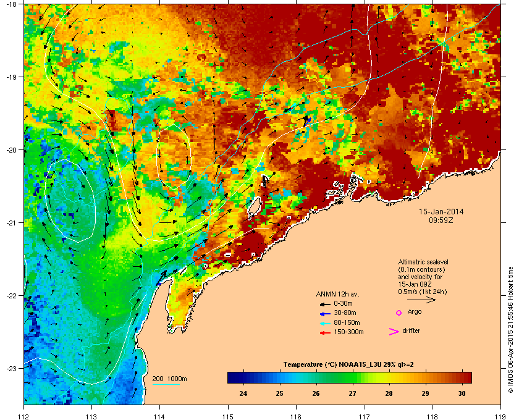Click the cyan 80-150m legend arrow
This screenshot has height=420, width=519.
[325, 324]
